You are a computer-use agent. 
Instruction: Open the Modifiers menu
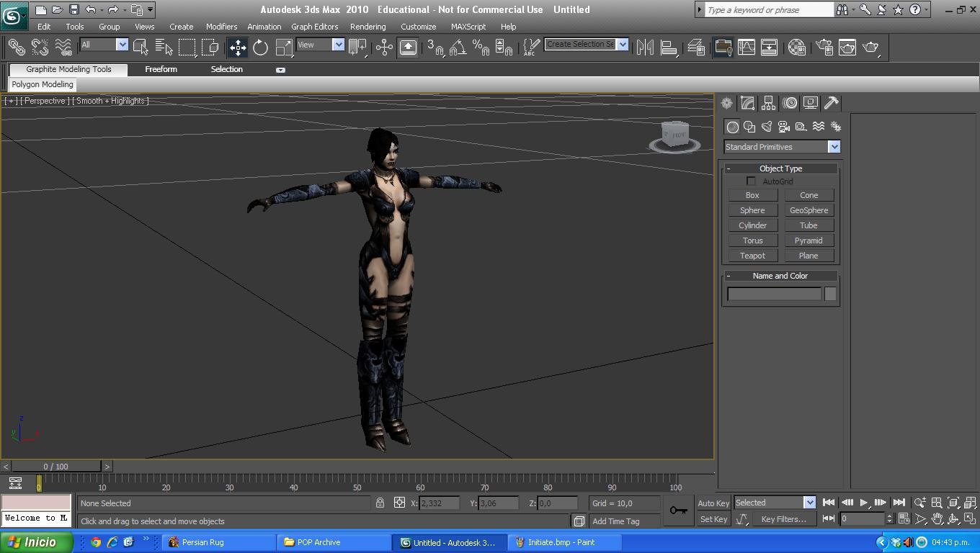pos(221,27)
